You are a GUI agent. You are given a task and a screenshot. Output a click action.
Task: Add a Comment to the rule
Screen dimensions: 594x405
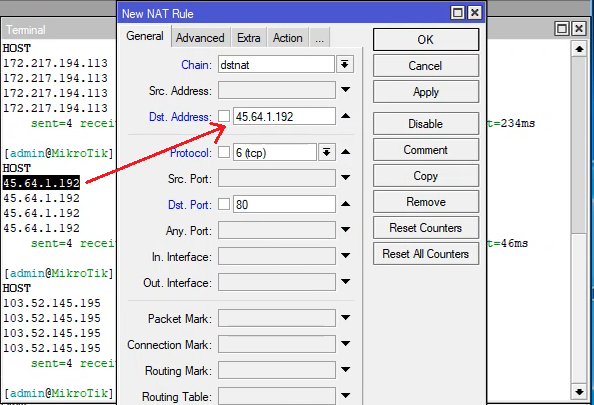tap(426, 150)
